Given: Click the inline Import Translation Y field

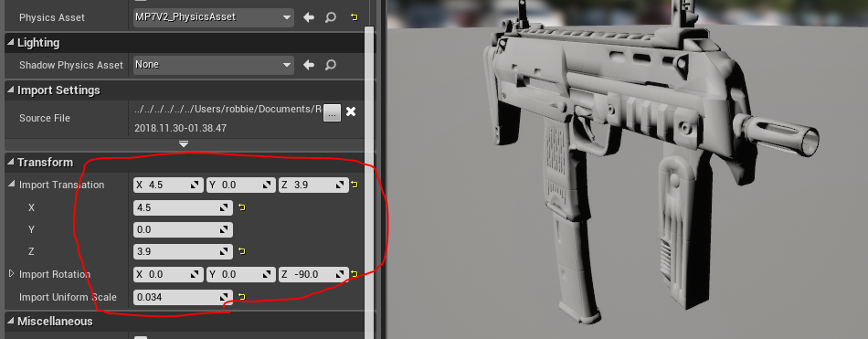Looking at the screenshot, I should point(241,185).
